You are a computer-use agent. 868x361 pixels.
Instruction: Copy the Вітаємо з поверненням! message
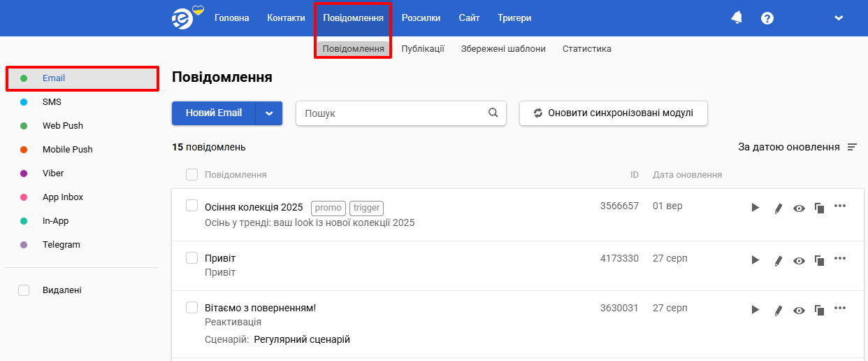click(x=820, y=310)
